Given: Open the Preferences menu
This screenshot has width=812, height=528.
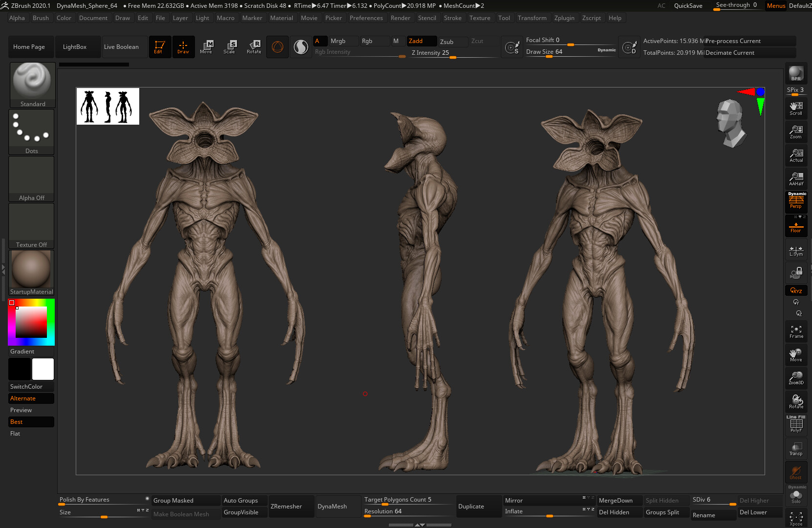Looking at the screenshot, I should pyautogui.click(x=366, y=18).
